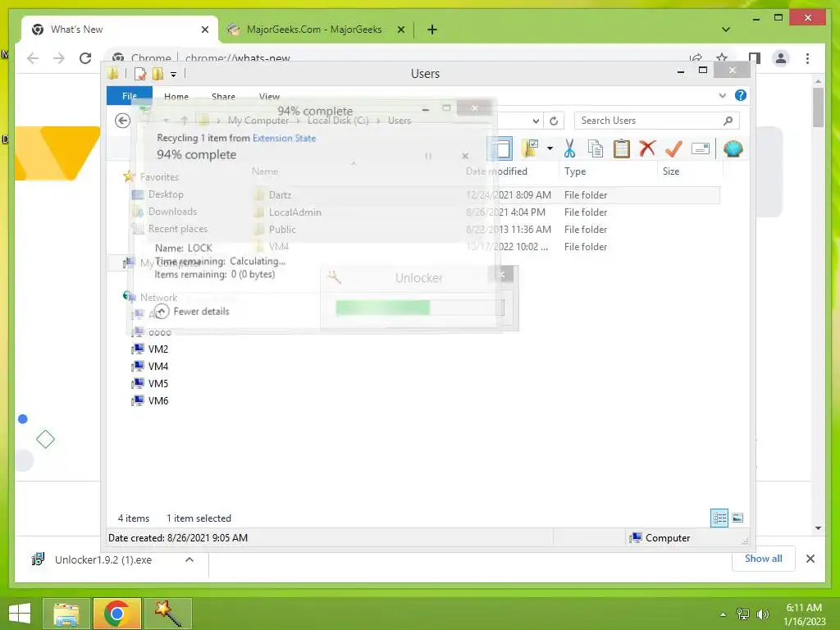Open the Quick Access toolbar dropdown
The width and height of the screenshot is (840, 630).
click(x=174, y=75)
